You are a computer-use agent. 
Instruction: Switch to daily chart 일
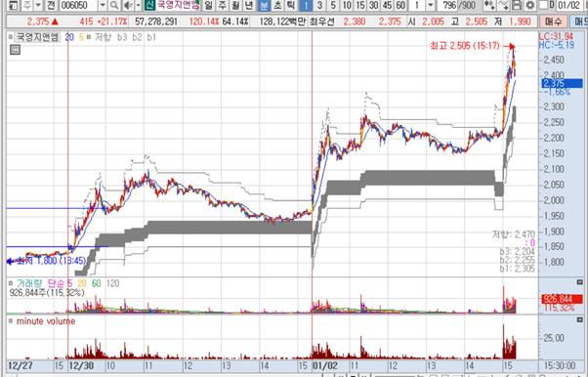[208, 5]
